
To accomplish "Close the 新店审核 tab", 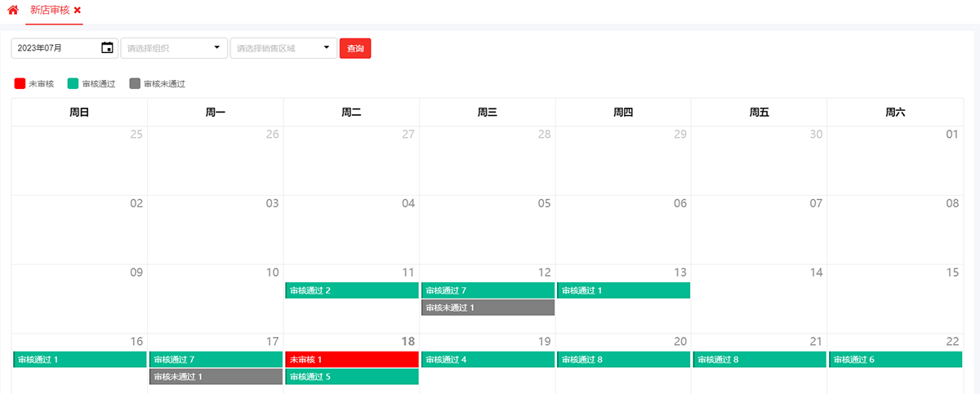I will (78, 11).
